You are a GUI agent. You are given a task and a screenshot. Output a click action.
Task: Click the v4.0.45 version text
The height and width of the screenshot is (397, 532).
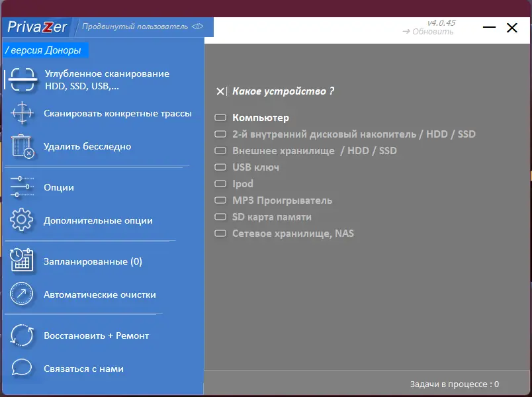point(441,22)
